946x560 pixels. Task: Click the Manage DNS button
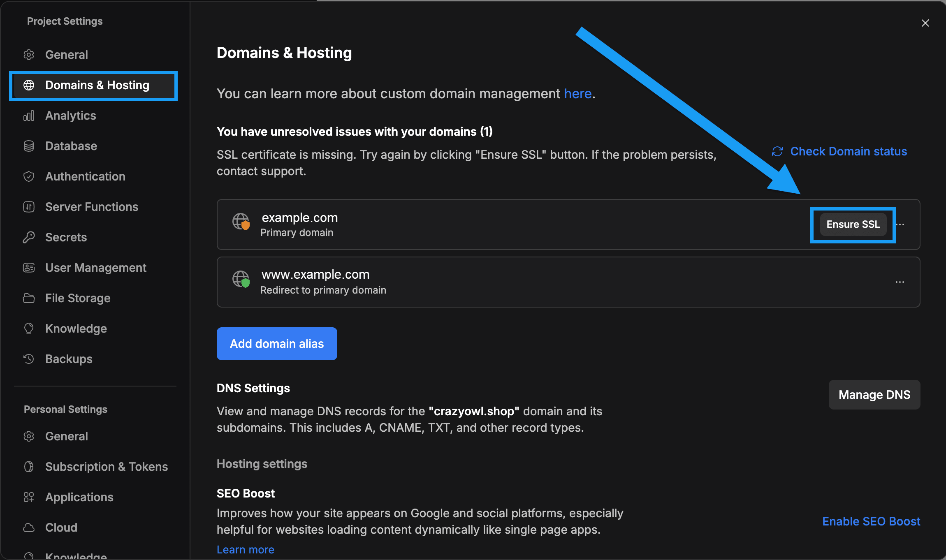(x=874, y=395)
